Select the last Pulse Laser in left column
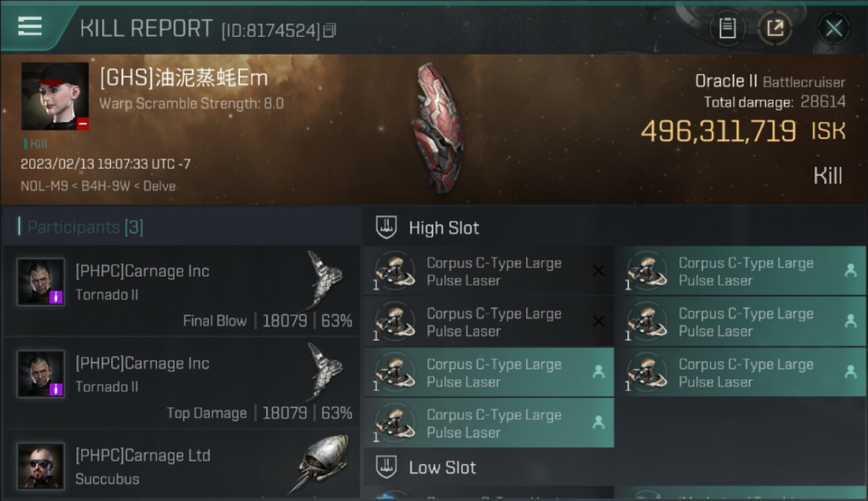The height and width of the screenshot is (501, 868). pos(489,423)
